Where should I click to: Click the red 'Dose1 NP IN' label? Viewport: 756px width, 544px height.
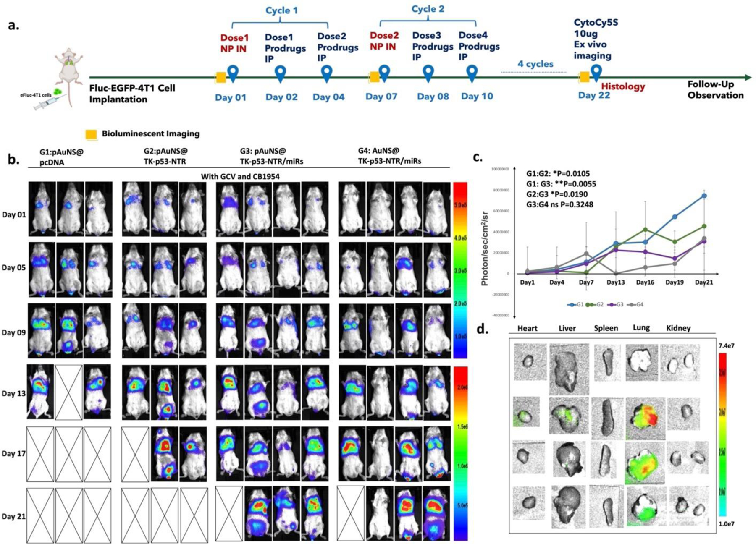pos(234,43)
